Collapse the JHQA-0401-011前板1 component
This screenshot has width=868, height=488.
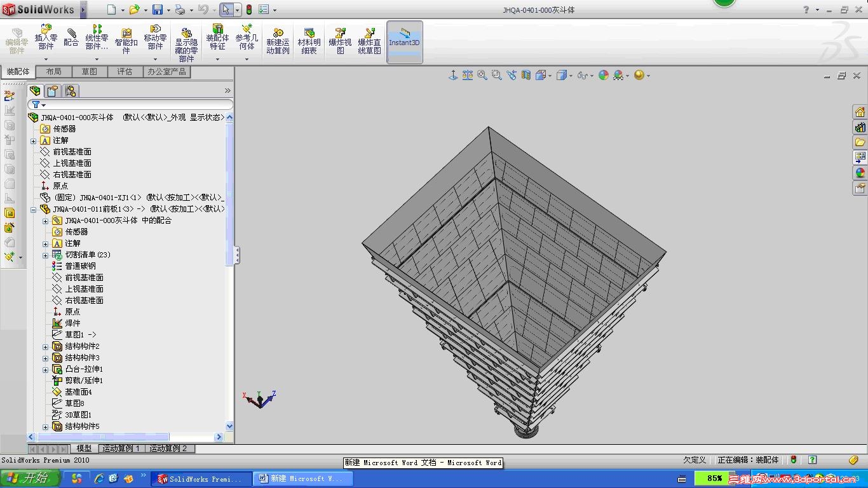[34, 210]
